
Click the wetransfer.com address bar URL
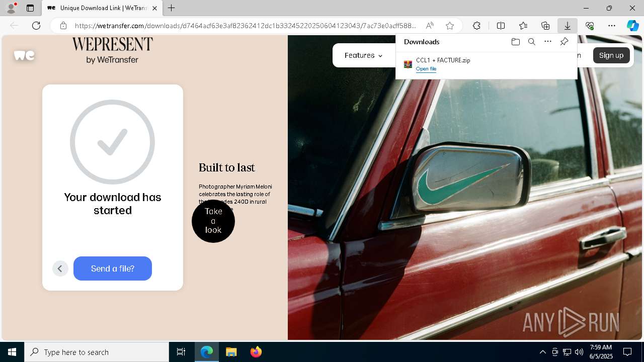pyautogui.click(x=246, y=26)
